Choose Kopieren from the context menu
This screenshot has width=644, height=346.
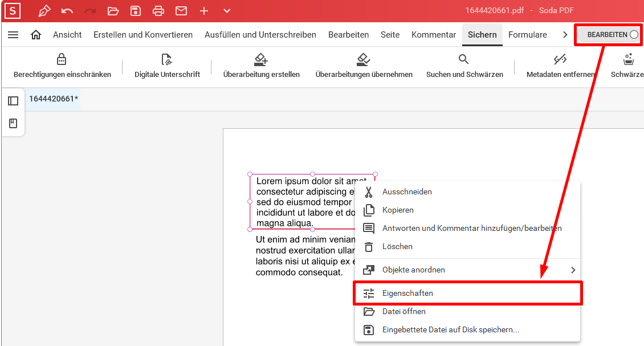[467, 210]
